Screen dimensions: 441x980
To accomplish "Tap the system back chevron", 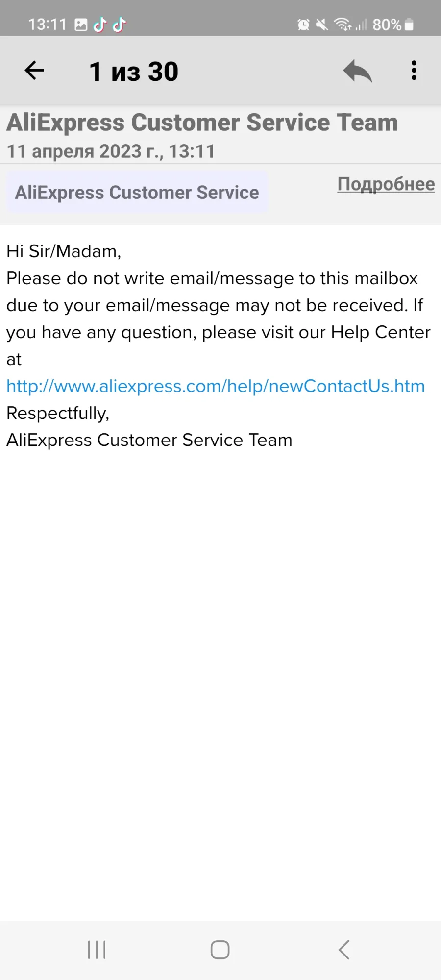I will pos(344,950).
